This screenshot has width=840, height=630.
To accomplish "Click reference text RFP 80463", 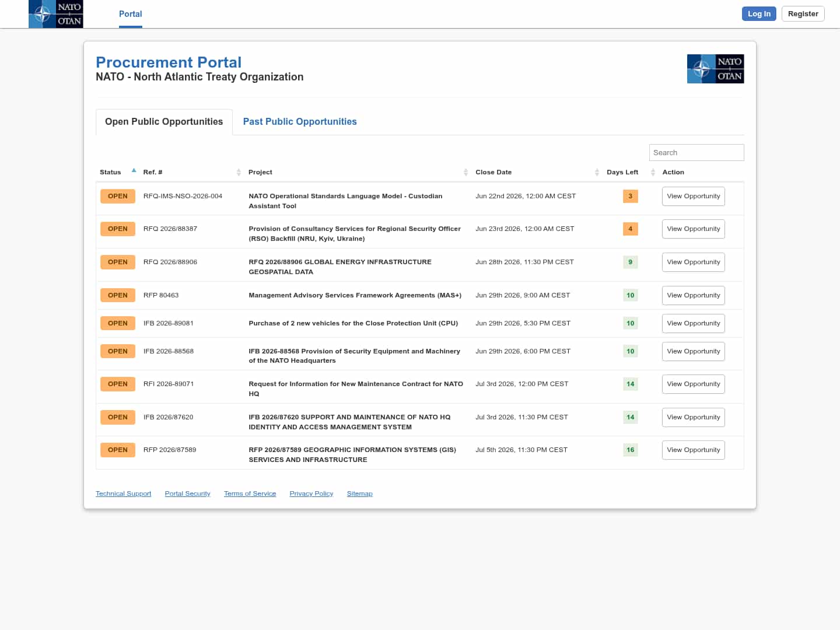I will (x=161, y=296).
